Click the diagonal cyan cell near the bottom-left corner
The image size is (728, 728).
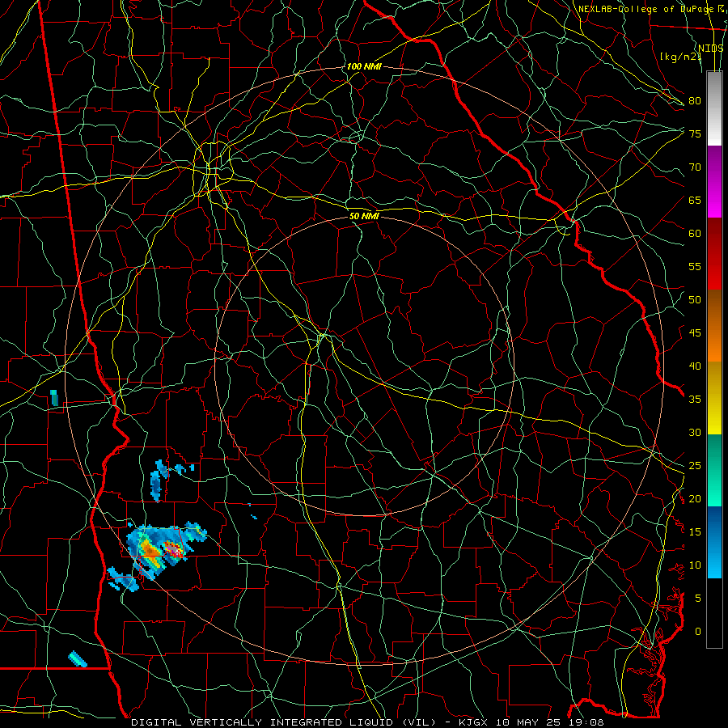tap(78, 658)
